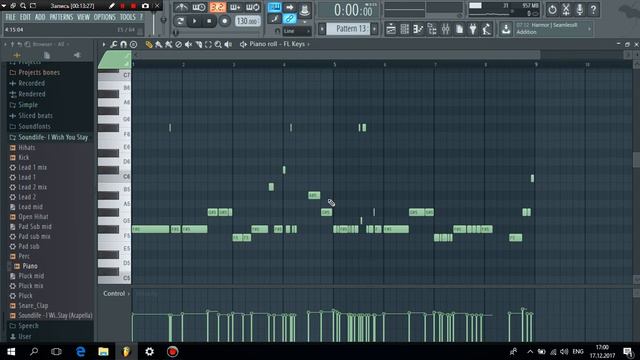
Task: Open the Help question mark icon
Action: pos(593,9)
